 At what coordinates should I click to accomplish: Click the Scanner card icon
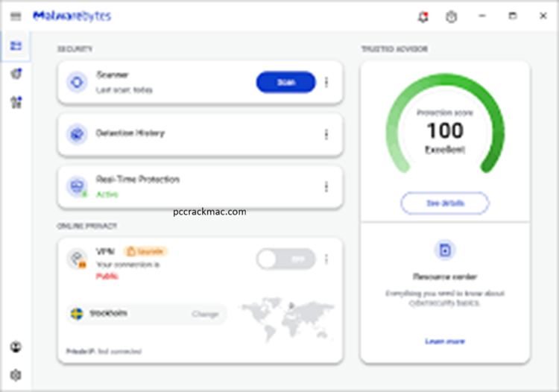pos(77,82)
